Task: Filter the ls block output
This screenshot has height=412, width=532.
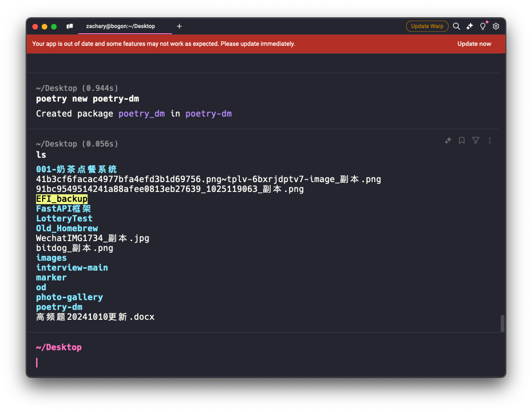Action: click(476, 140)
